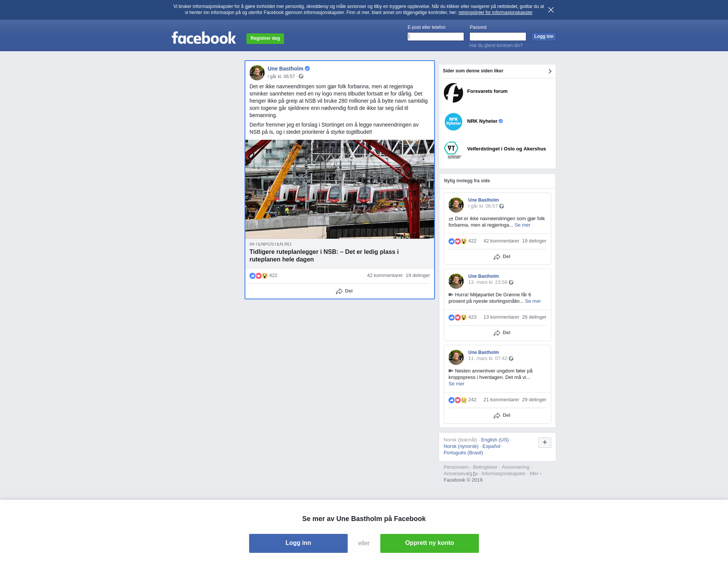
Task: Open the main post timestamp i går kl. 06:57
Action: (x=281, y=77)
